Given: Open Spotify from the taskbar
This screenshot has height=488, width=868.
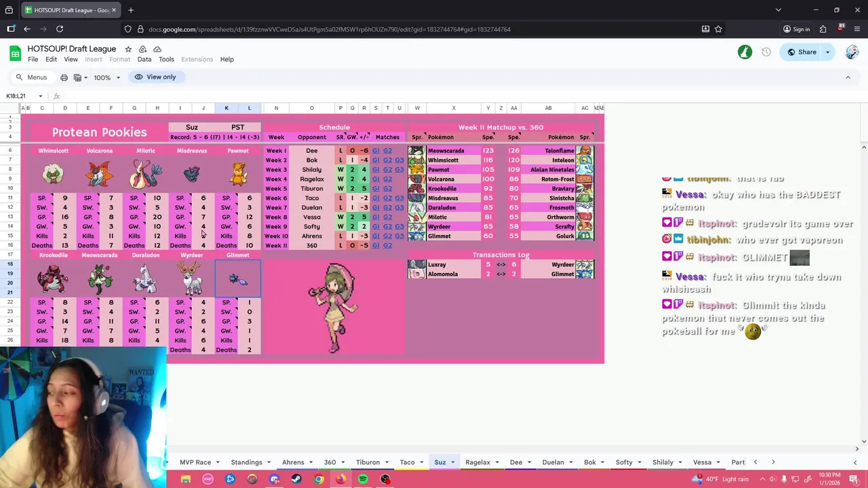Looking at the screenshot, I should [x=363, y=479].
